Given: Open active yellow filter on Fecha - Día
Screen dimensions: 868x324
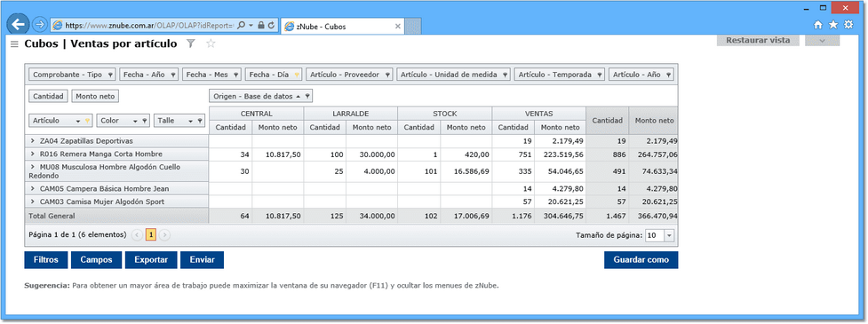Looking at the screenshot, I should [297, 75].
